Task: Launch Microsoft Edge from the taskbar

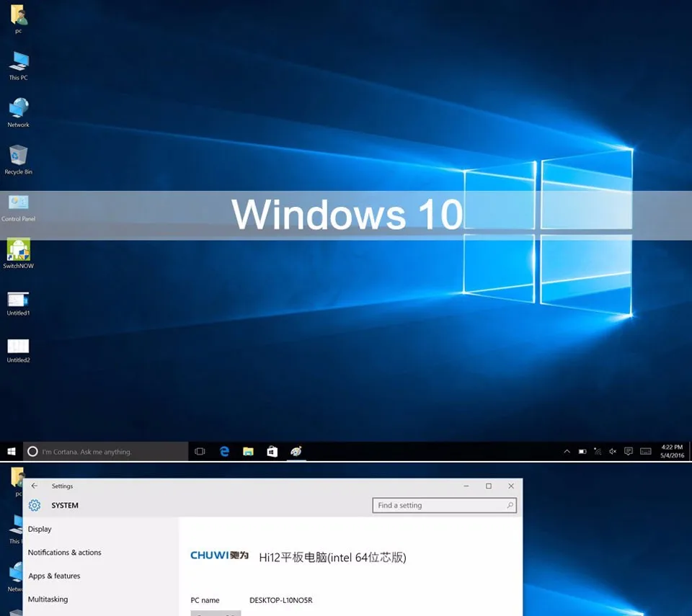Action: click(x=225, y=452)
